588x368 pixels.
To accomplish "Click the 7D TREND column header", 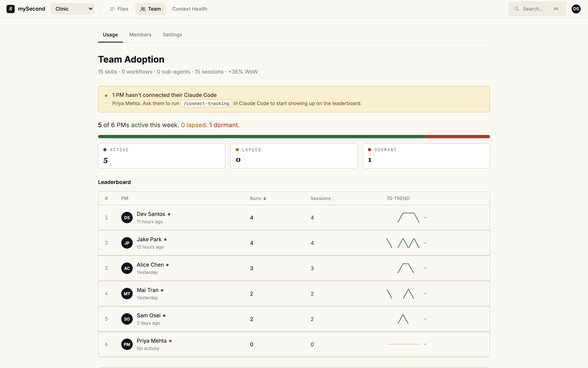I will (x=398, y=198).
